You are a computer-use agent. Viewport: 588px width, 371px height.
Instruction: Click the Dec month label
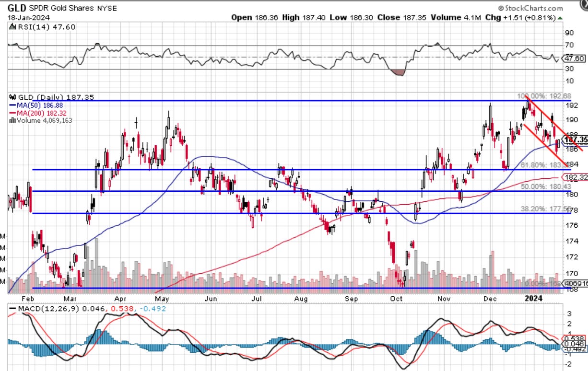click(x=490, y=298)
